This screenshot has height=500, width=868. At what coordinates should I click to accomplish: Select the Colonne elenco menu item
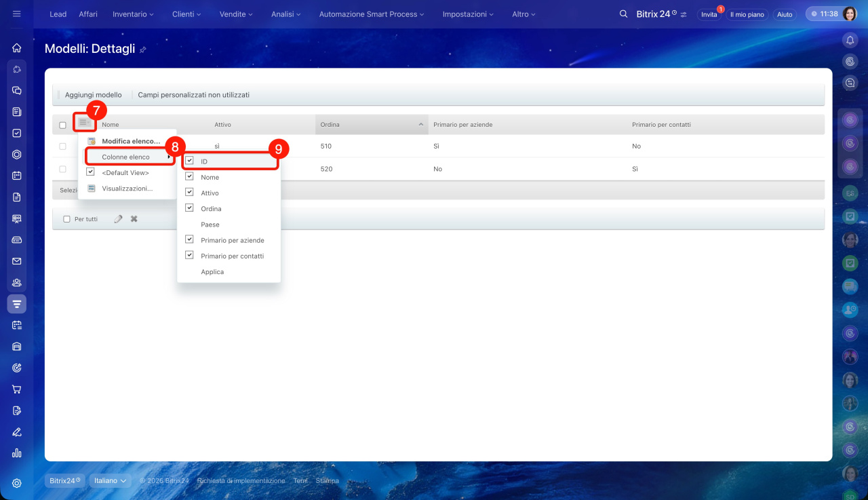[x=126, y=157]
